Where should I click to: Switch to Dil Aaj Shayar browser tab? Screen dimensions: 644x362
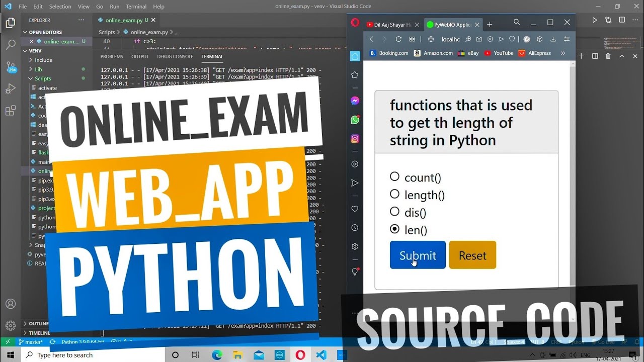392,25
